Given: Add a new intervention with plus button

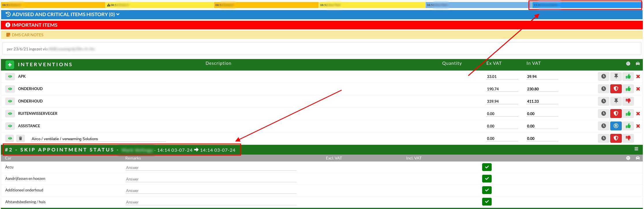Looking at the screenshot, I should coord(10,65).
